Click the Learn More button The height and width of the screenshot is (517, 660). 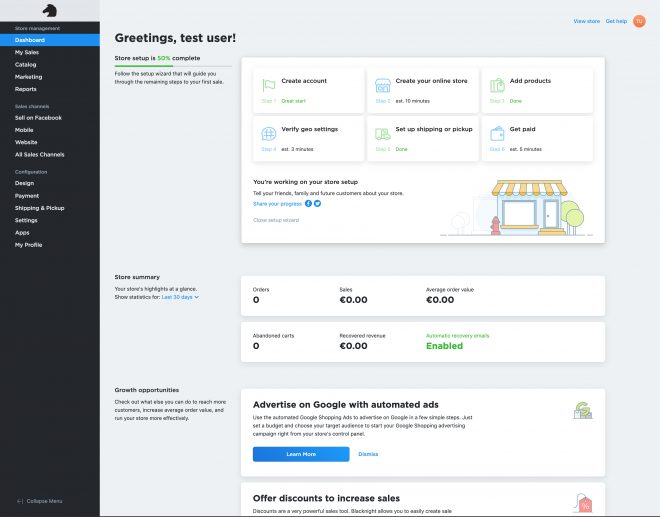(x=301, y=454)
